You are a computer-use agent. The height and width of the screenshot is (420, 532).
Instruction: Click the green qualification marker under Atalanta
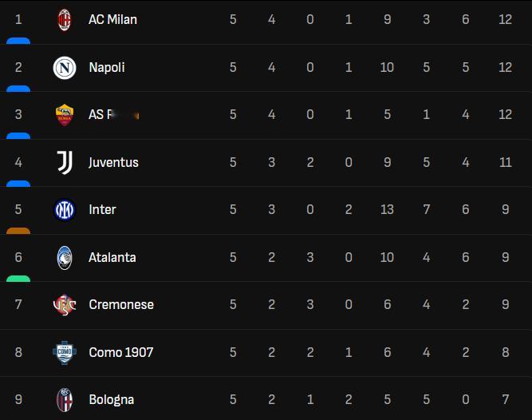[x=18, y=279]
